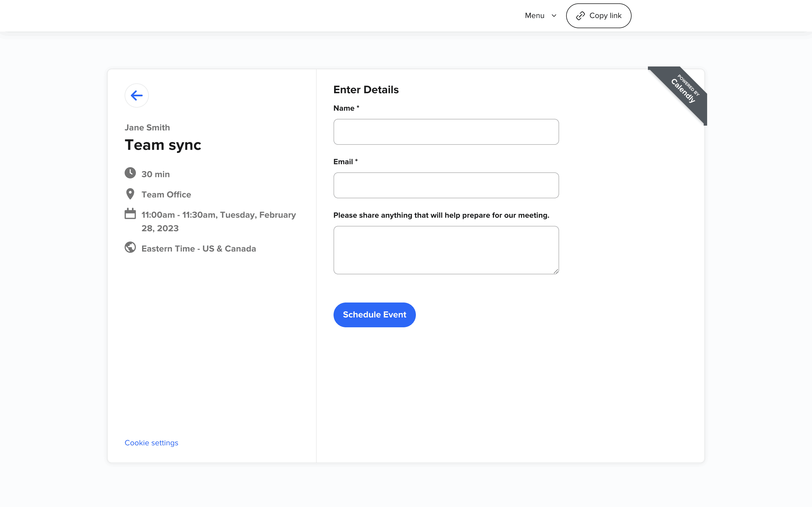
Task: Click the Team Office location text
Action: [x=166, y=194]
